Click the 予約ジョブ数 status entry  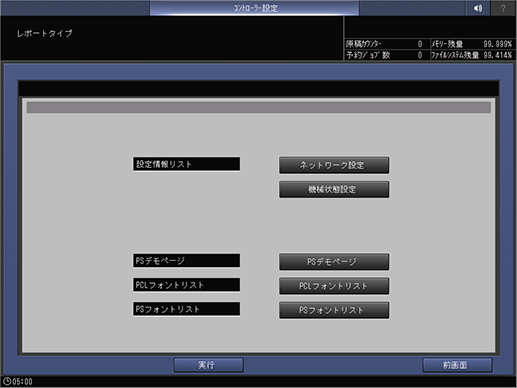tap(384, 55)
